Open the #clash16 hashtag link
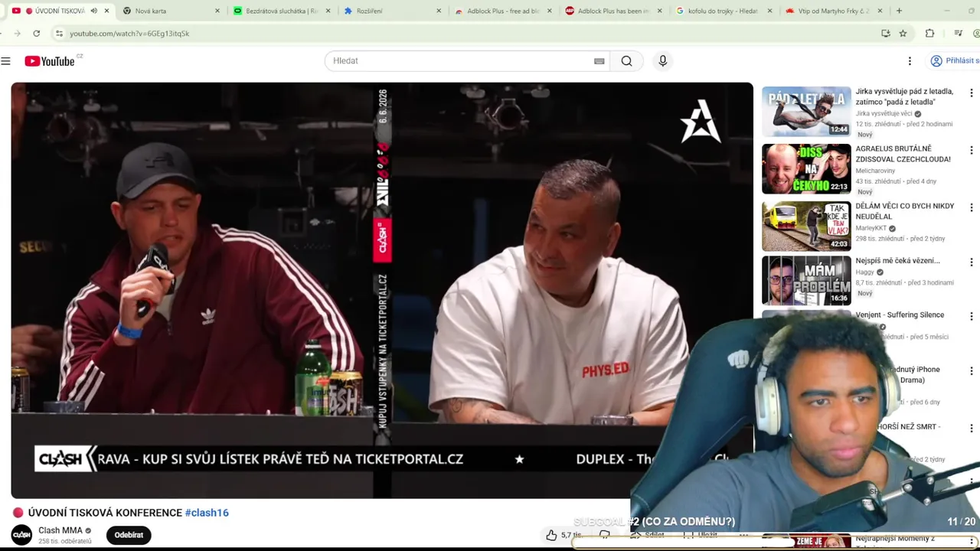Screen dimensions: 980x551 pos(207,513)
